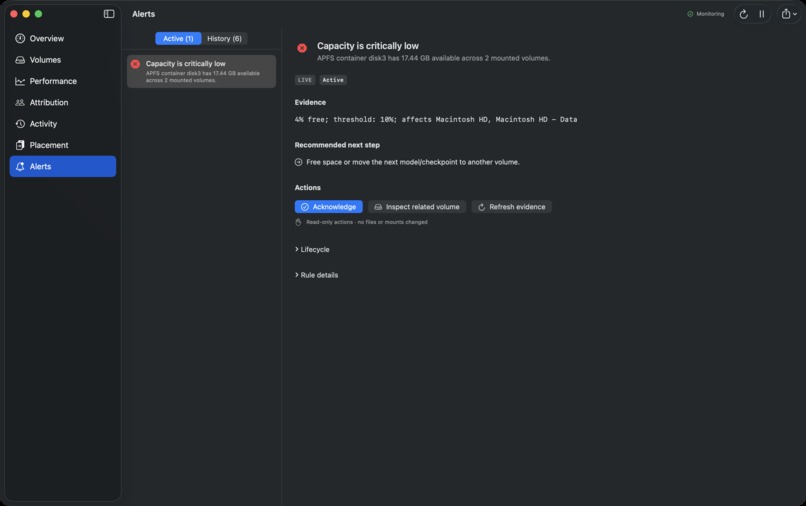Select Placement in the sidebar
806x506 pixels.
[x=63, y=145]
